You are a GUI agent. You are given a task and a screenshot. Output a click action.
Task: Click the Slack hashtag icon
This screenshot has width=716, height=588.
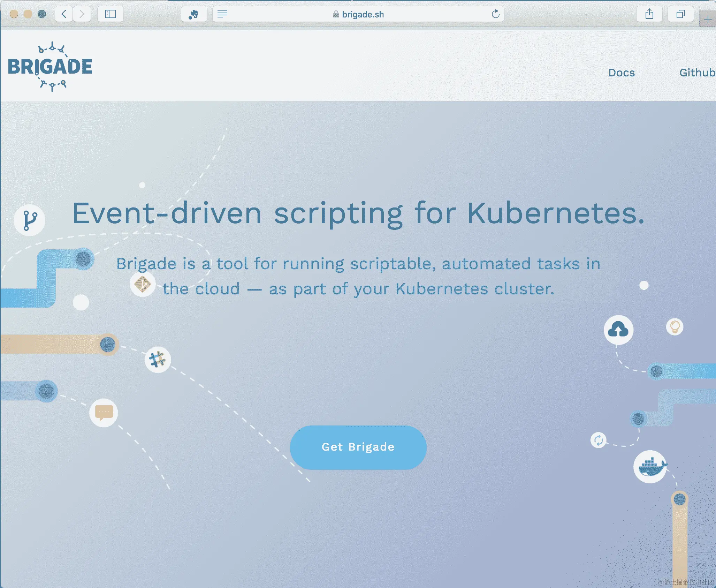[158, 360]
